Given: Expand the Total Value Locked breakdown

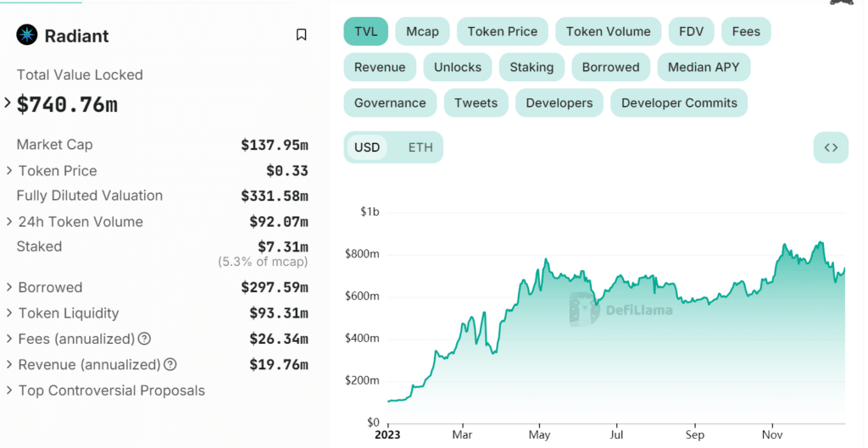Looking at the screenshot, I should 8,103.
